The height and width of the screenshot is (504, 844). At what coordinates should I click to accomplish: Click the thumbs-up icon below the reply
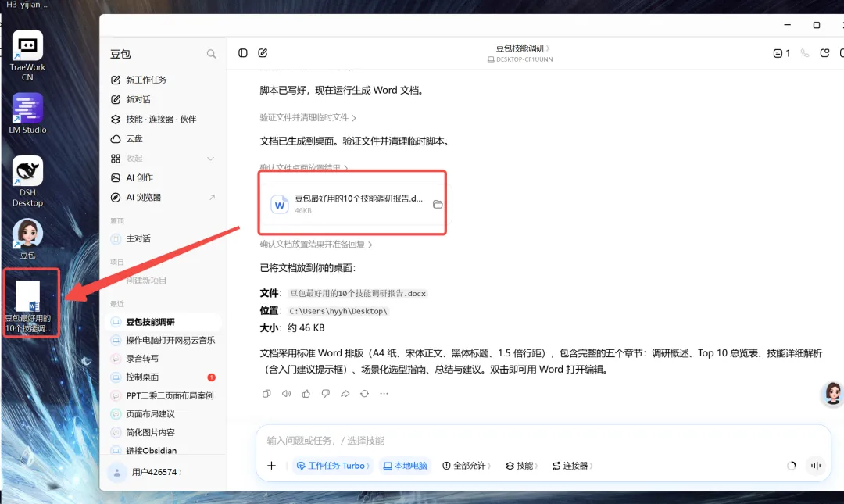point(306,394)
